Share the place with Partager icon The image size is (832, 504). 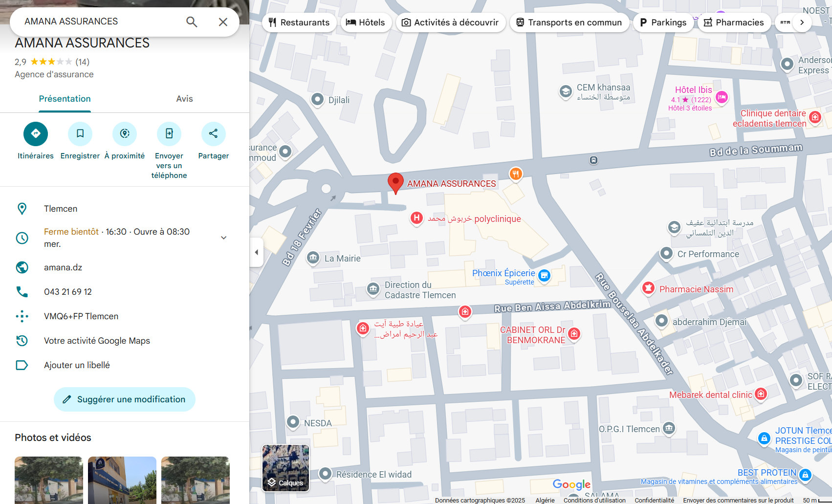pyautogui.click(x=214, y=134)
